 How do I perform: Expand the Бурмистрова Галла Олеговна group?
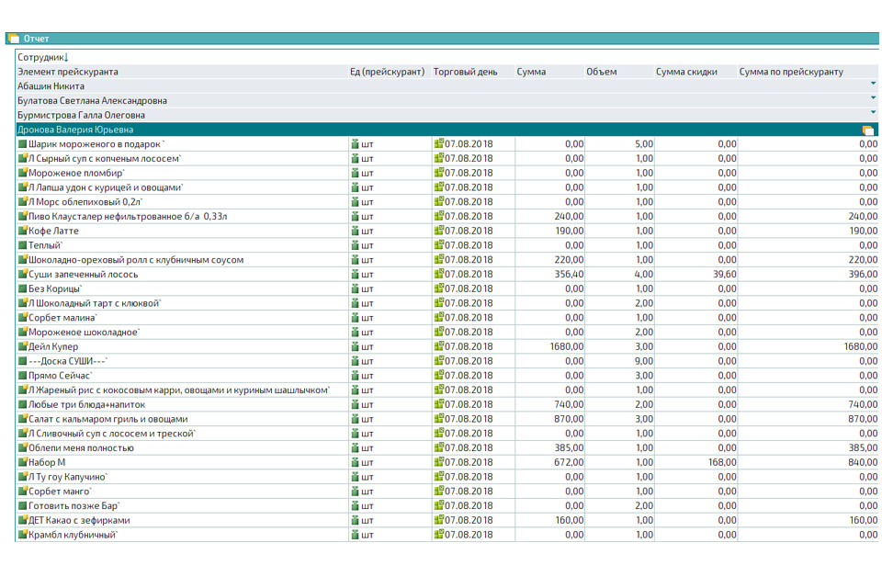[x=872, y=115]
